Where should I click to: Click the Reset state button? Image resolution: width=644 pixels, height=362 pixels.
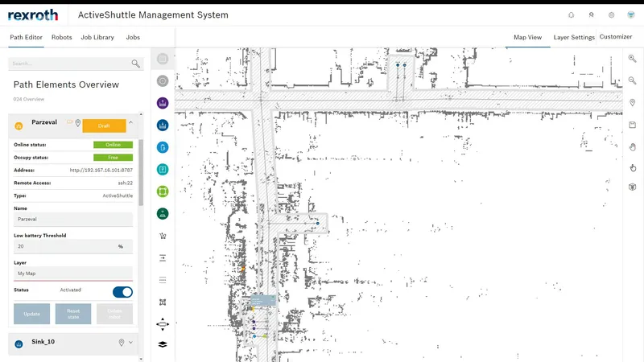click(73, 314)
